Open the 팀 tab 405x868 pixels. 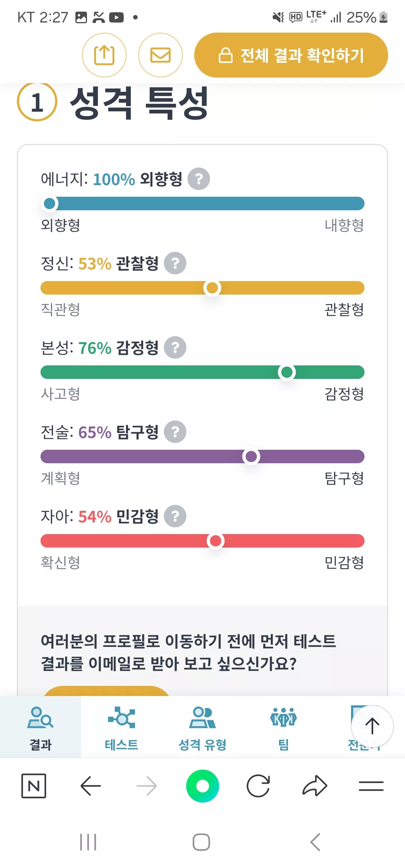click(283, 727)
